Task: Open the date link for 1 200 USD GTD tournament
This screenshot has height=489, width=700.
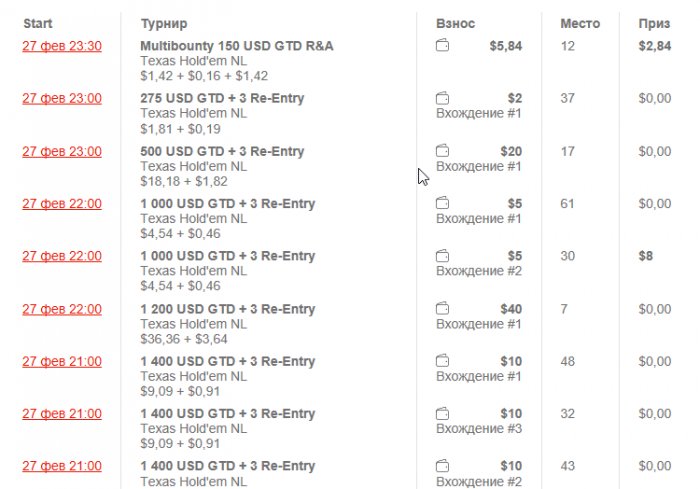Action: (61, 309)
